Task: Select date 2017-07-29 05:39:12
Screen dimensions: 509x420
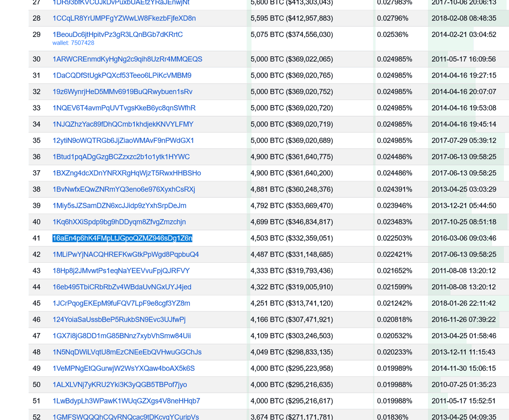Action: pos(464,140)
